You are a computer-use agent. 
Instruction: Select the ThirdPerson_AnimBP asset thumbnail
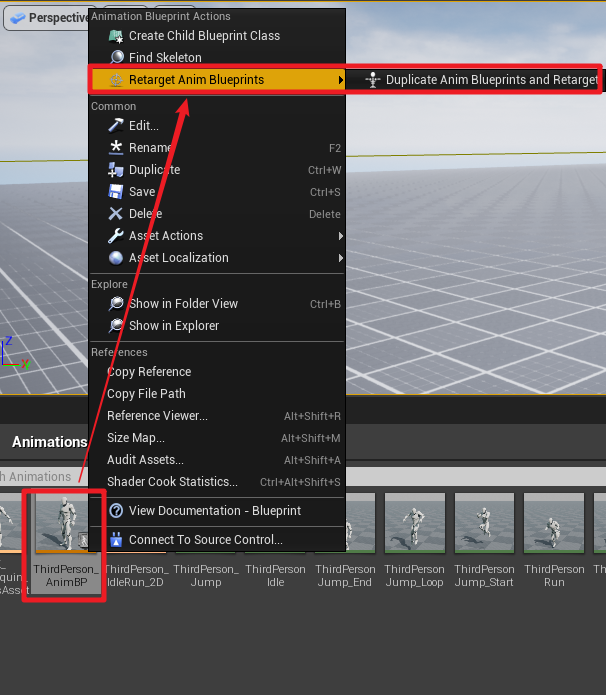pyautogui.click(x=62, y=523)
